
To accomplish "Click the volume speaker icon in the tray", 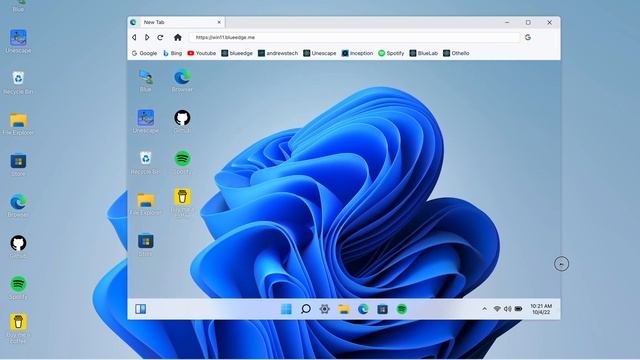I will [x=507, y=309].
